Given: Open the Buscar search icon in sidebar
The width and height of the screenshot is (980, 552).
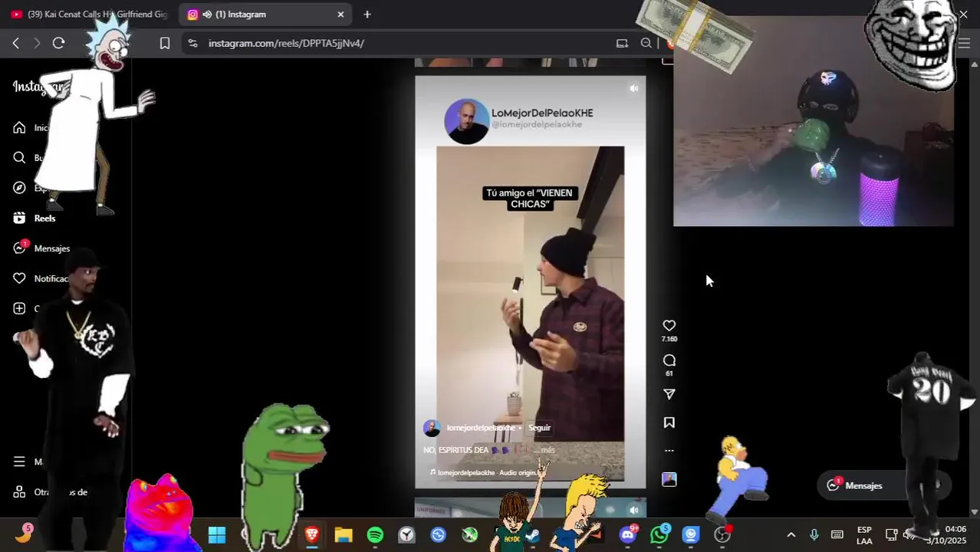Looking at the screenshot, I should coord(19,158).
